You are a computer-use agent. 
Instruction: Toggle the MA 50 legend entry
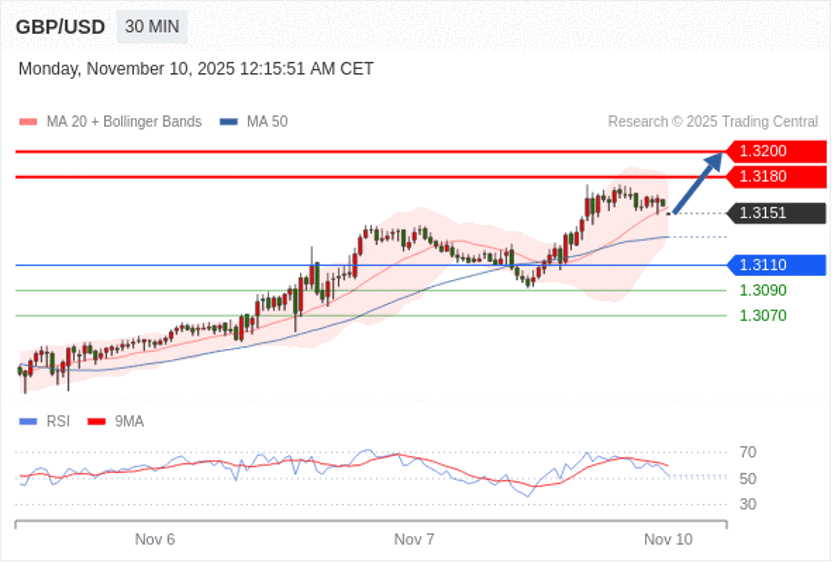point(266,122)
